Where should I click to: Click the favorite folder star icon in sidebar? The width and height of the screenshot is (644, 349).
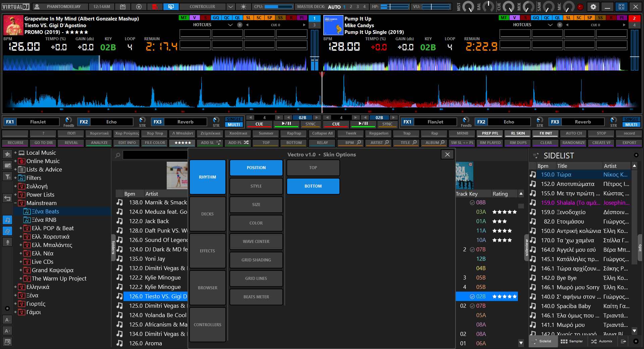[x=7, y=154]
